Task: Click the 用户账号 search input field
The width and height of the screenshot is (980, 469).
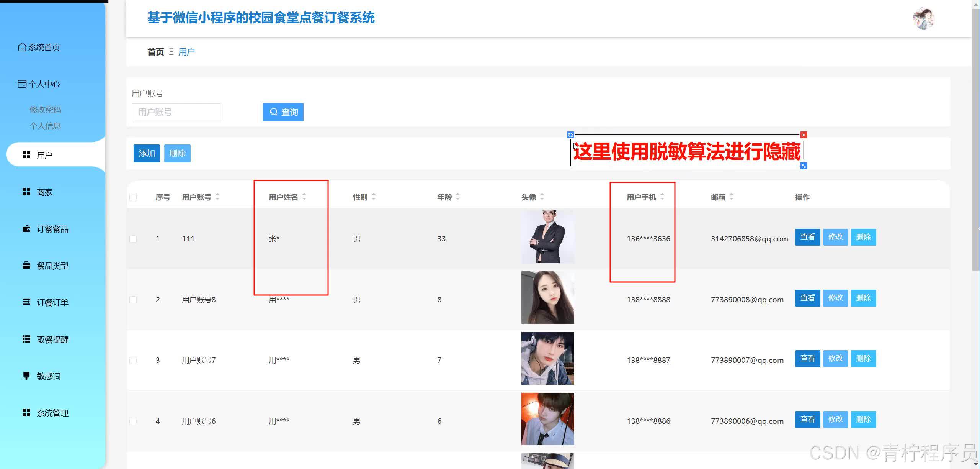Action: point(176,112)
